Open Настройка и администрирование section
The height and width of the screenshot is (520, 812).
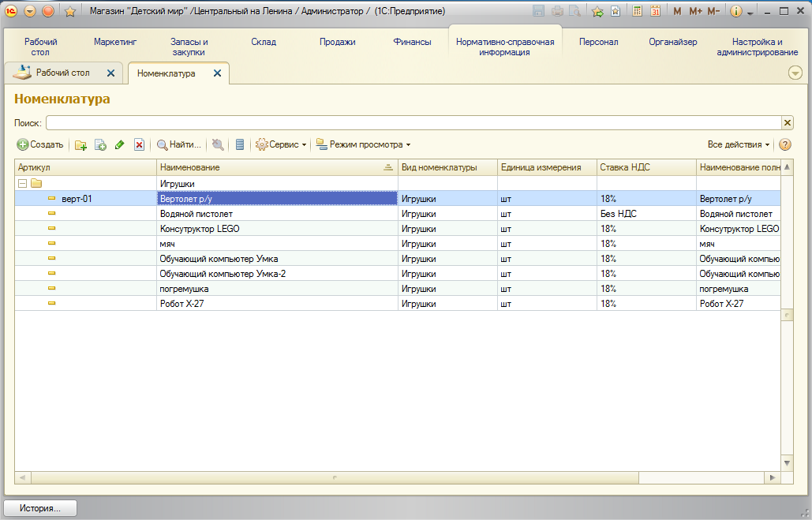click(x=757, y=47)
